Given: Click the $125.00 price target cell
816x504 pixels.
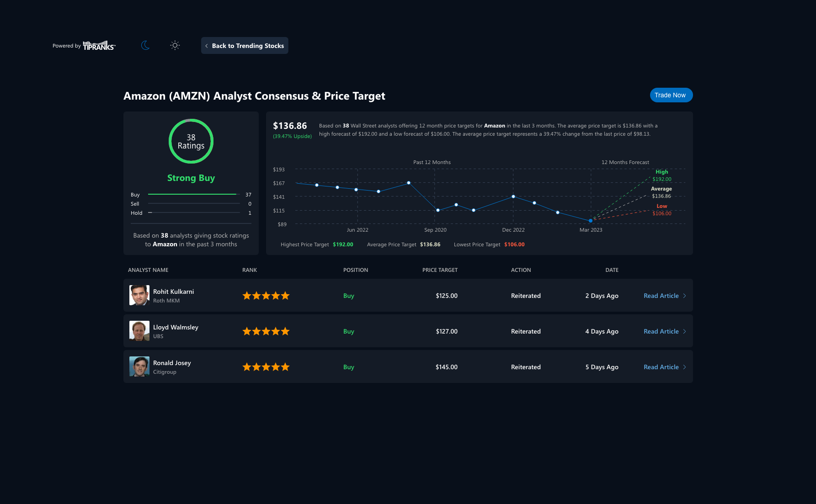Looking at the screenshot, I should 447,296.
